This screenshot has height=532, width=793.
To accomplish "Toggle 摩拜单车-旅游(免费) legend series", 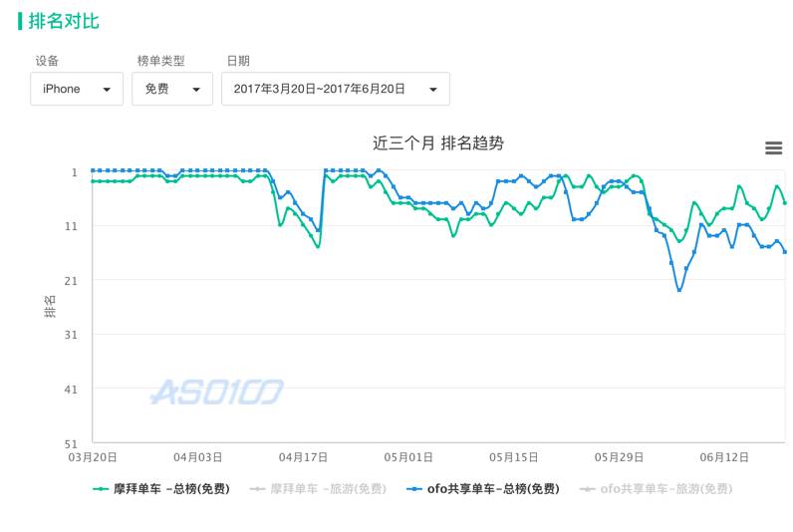I will pos(318,489).
